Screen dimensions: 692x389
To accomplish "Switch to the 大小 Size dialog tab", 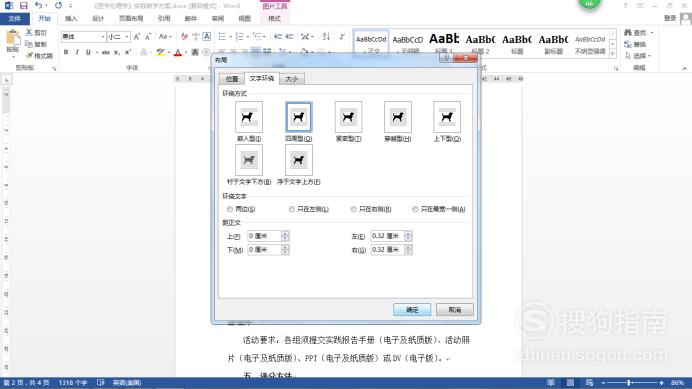I will pyautogui.click(x=292, y=79).
